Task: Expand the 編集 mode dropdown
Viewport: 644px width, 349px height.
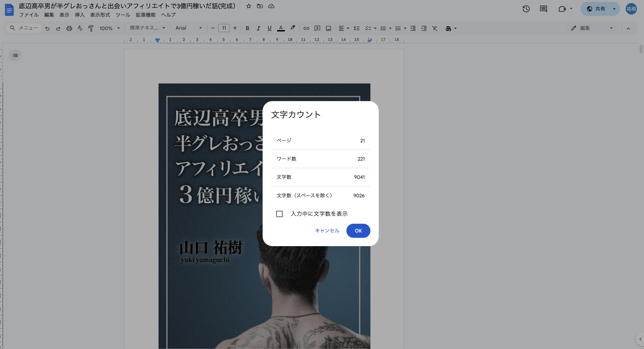Action: [592, 28]
